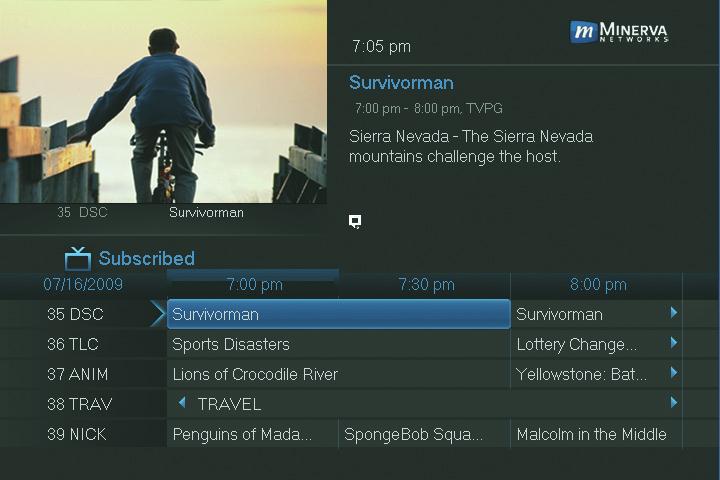
Task: Select Survivorman at 7:00 pm in guide
Action: [338, 314]
